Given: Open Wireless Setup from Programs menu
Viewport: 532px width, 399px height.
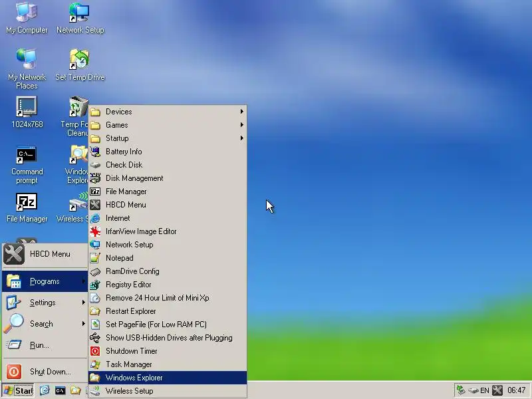Looking at the screenshot, I should click(x=168, y=391).
